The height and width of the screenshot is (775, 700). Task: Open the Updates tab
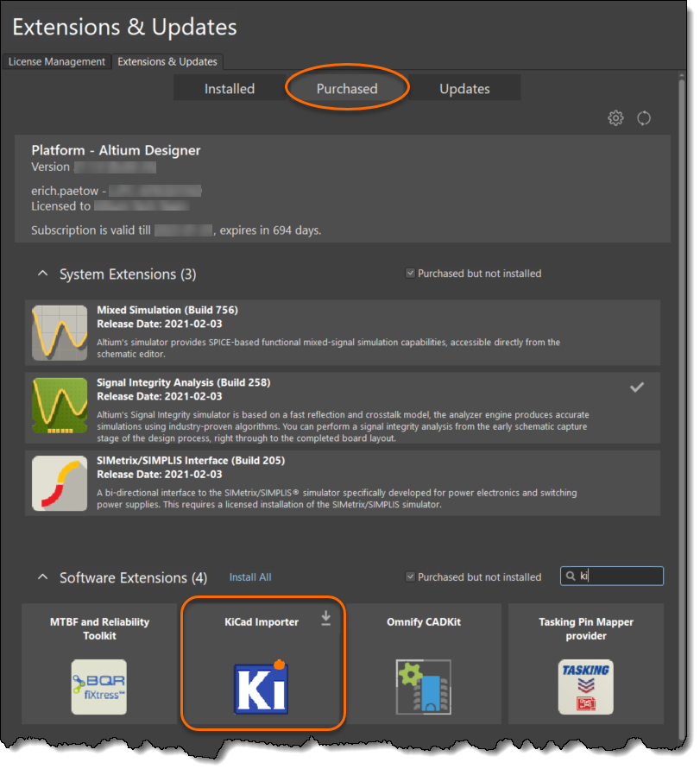tap(464, 89)
